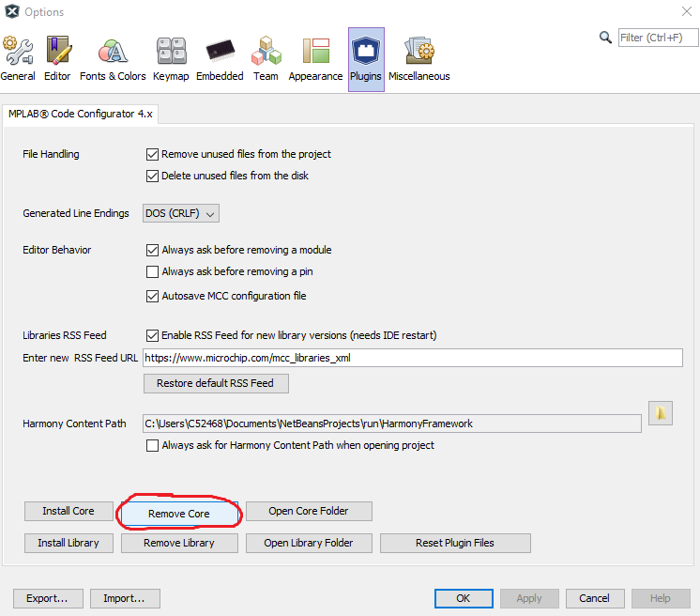Browse for Harmony Content Path folder
Screen dimensions: 700x616
(661, 413)
